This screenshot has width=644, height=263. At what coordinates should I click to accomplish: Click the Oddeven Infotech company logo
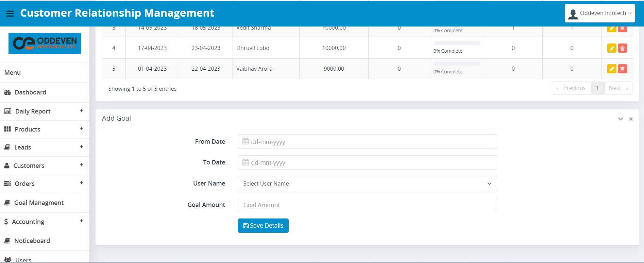pyautogui.click(x=45, y=43)
